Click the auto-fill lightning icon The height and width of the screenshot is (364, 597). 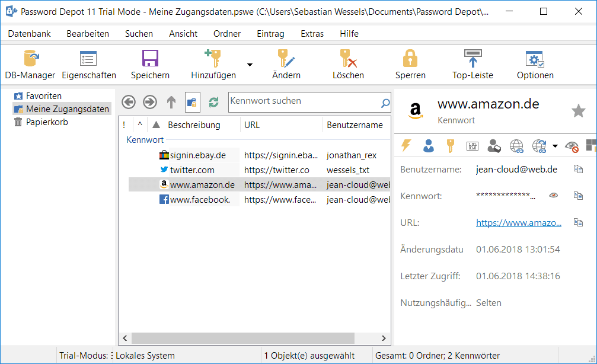click(x=406, y=146)
